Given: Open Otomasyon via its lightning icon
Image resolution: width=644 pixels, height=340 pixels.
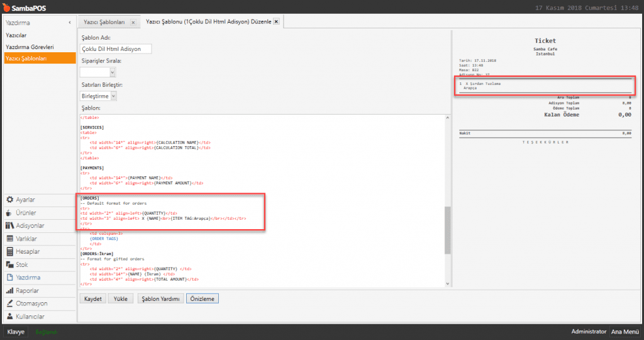Looking at the screenshot, I should pyautogui.click(x=9, y=303).
